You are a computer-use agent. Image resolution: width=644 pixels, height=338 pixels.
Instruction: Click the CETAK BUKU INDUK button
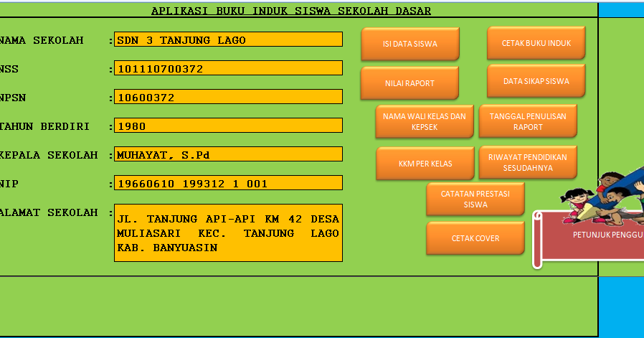536,43
